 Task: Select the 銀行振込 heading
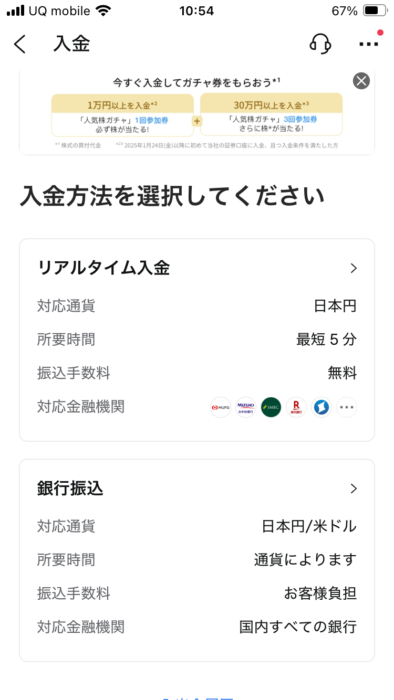[70, 489]
